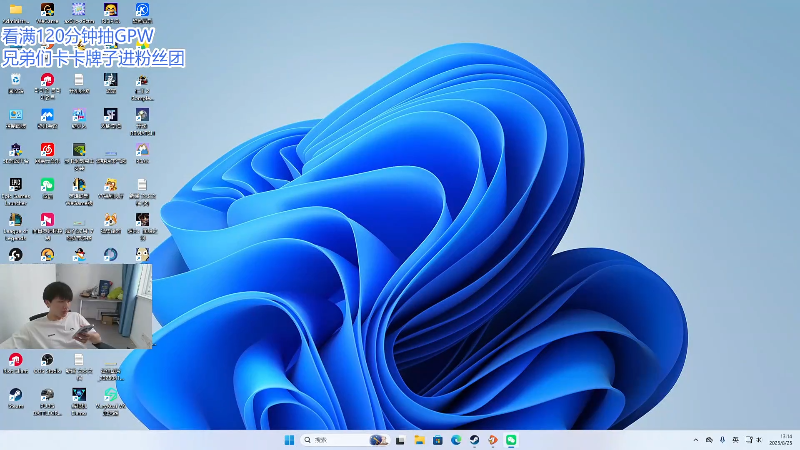The height and width of the screenshot is (450, 800).
Task: Open Windows Start menu button
Action: tap(289, 440)
